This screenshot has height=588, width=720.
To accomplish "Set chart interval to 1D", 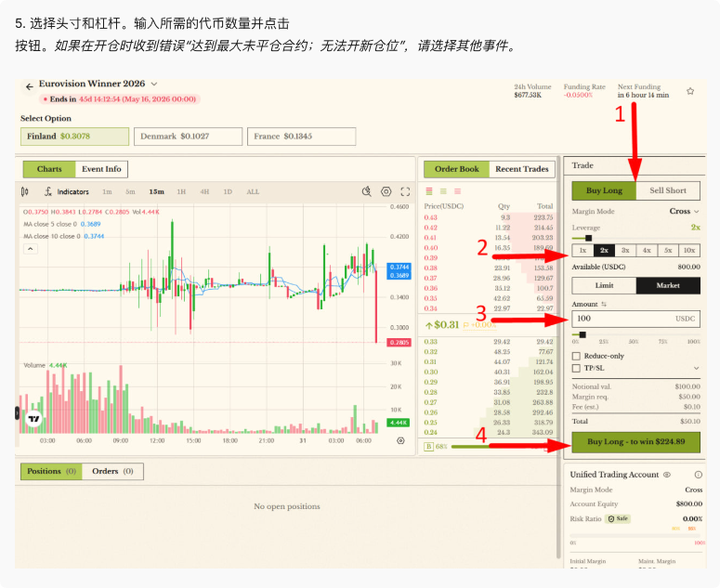I will tap(228, 192).
